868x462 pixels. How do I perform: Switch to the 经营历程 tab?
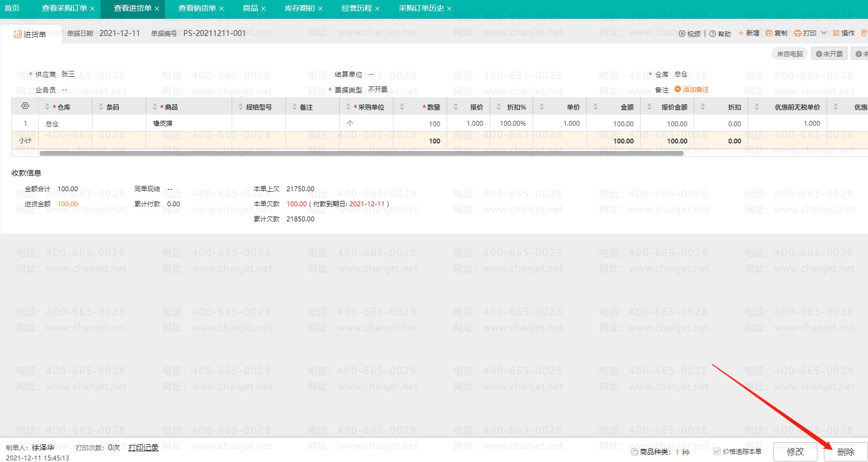click(357, 8)
